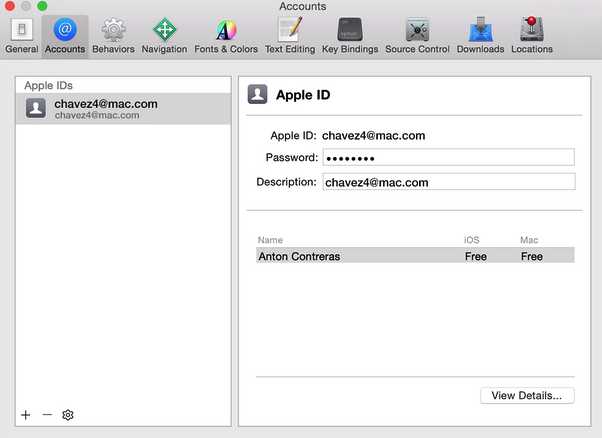This screenshot has height=438, width=602.
Task: Open the Text Editing preferences
Action: [290, 36]
